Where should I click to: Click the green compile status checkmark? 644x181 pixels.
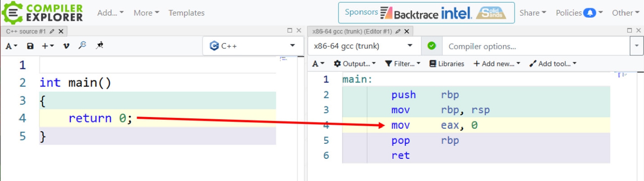[432, 46]
